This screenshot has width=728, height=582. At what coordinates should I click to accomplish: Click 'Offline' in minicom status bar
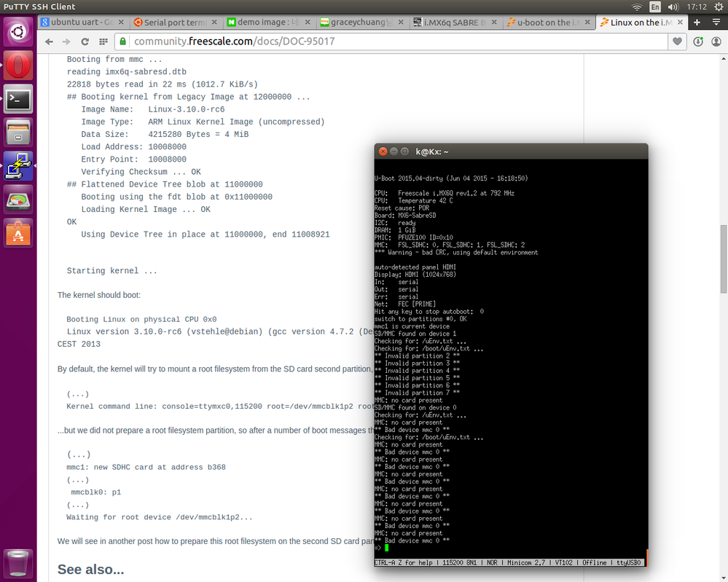595,562
